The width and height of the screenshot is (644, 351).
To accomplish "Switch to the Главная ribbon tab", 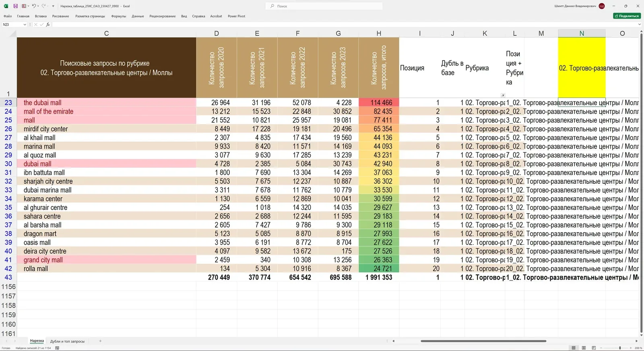I will click(x=23, y=16).
